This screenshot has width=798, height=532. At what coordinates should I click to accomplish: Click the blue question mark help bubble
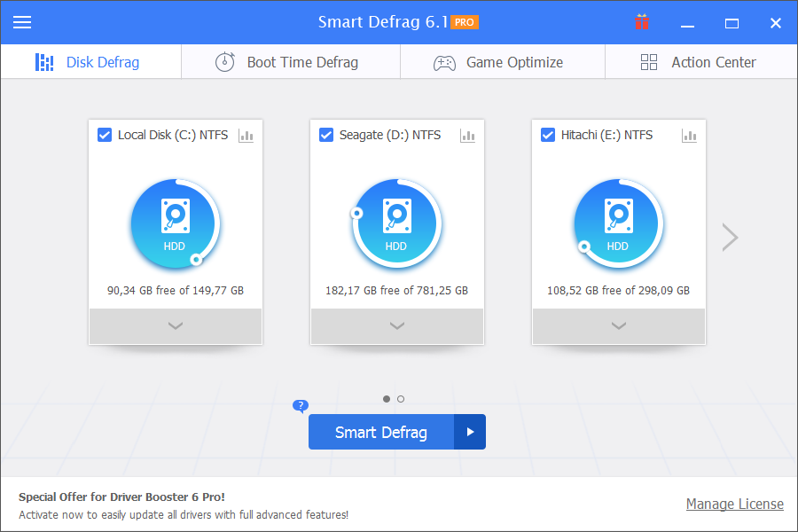pos(301,406)
